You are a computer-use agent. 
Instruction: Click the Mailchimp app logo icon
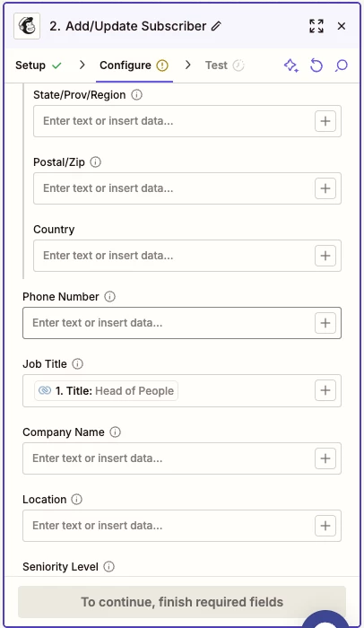point(27,26)
